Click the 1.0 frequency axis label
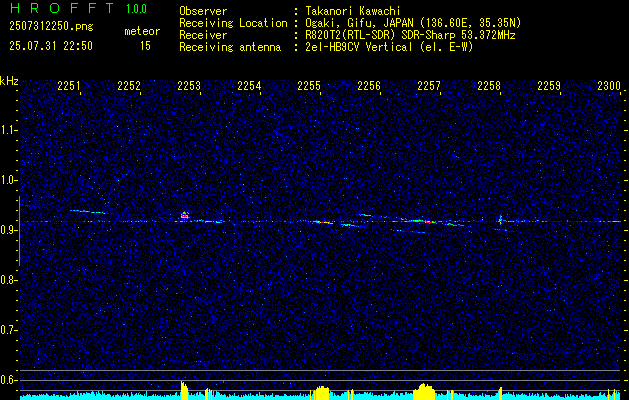Screen dimensions: 629x400 (x=8, y=180)
